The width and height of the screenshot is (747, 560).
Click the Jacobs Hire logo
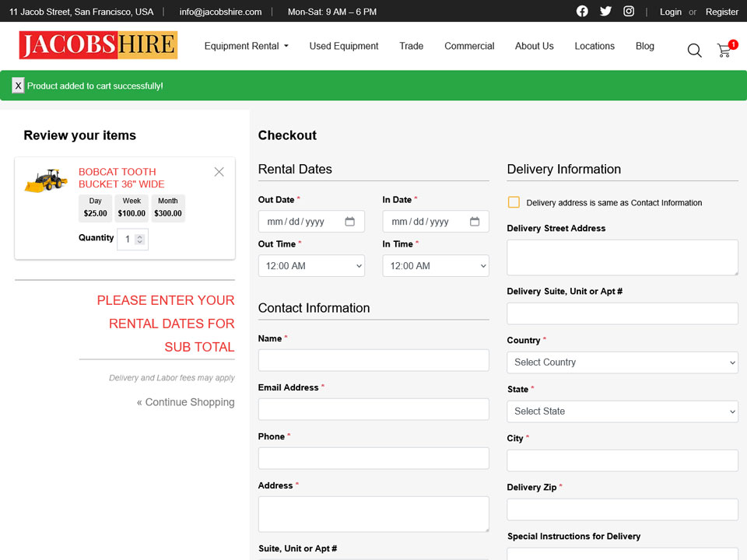coord(98,45)
